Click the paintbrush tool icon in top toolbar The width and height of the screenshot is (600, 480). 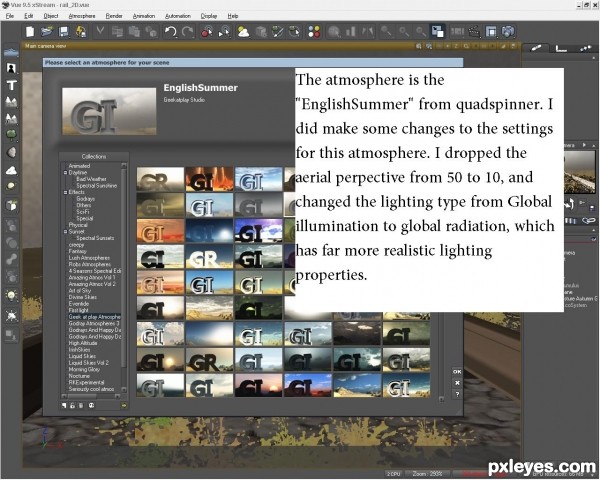point(277,31)
